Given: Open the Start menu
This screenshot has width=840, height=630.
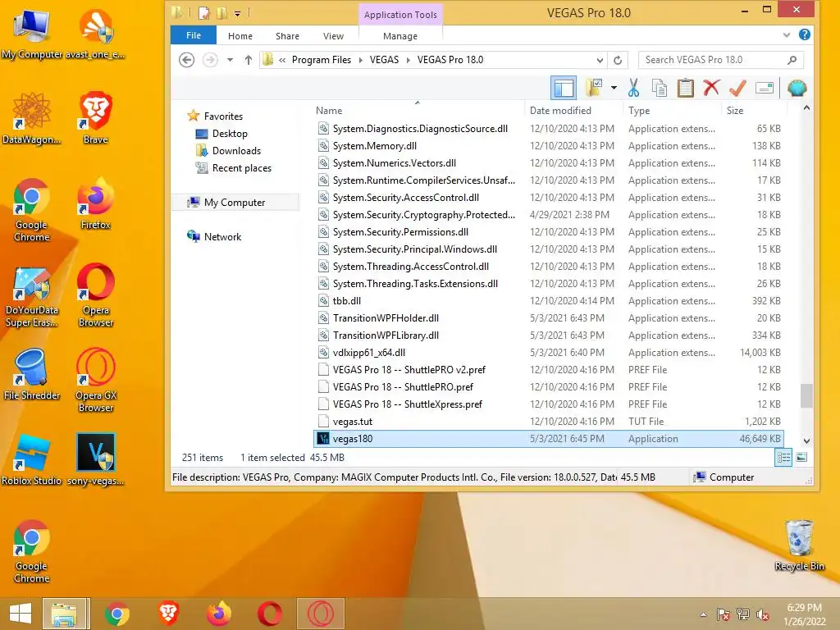Looking at the screenshot, I should point(21,614).
